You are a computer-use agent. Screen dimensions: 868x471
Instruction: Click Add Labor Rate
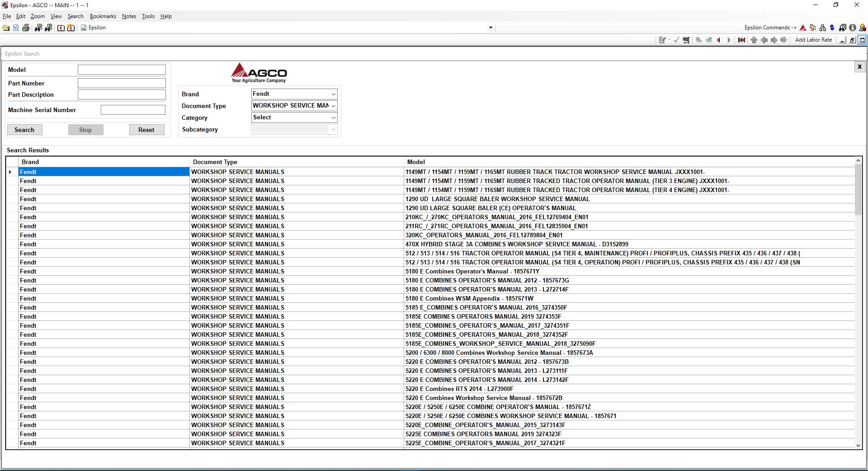coord(813,40)
